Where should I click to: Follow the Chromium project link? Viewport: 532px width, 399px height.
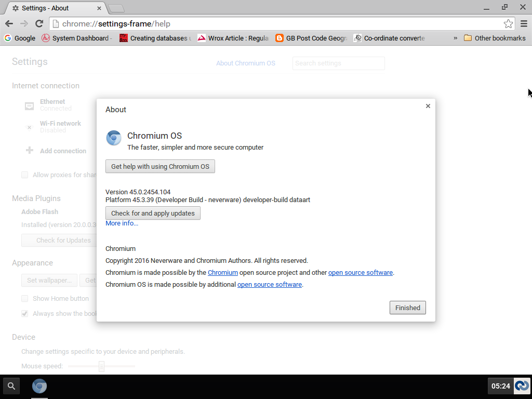coord(222,272)
